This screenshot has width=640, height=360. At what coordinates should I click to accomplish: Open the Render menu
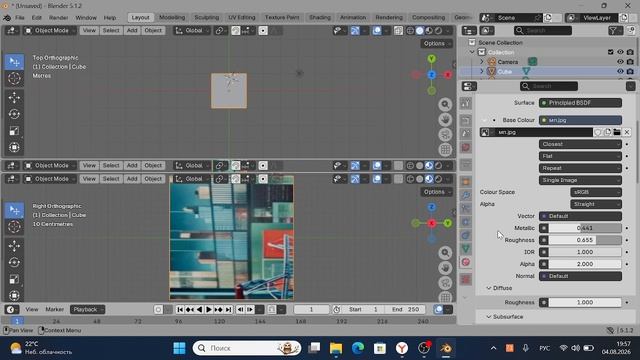pyautogui.click(x=58, y=18)
